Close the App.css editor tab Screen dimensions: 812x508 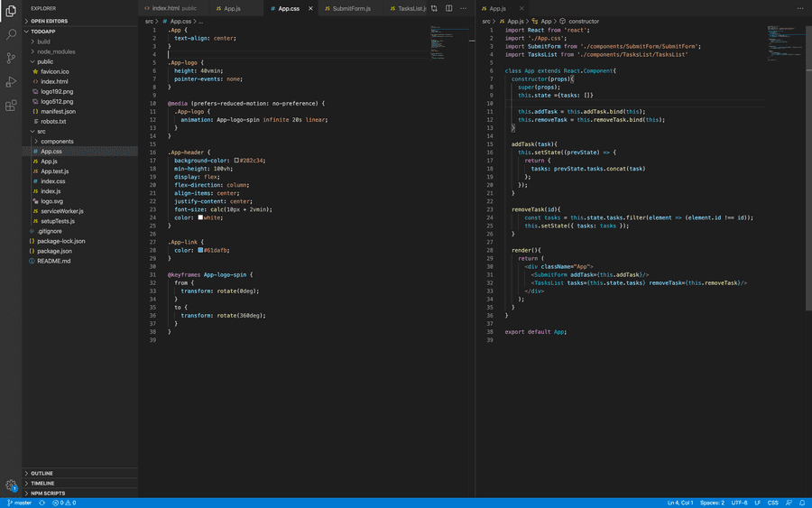tap(310, 8)
